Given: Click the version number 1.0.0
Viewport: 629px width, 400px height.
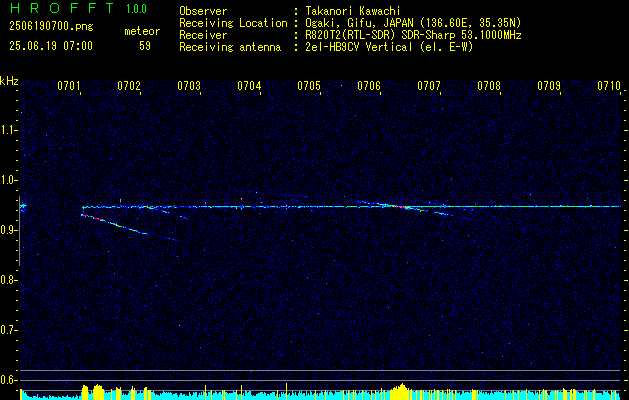Looking at the screenshot, I should tap(136, 9).
